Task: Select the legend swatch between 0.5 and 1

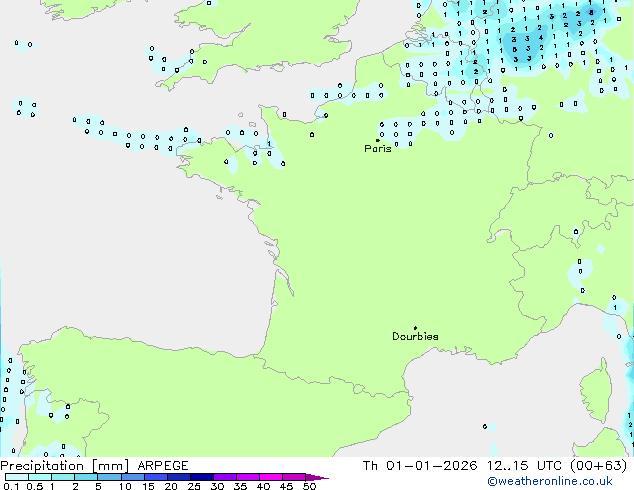Action: 40,477
